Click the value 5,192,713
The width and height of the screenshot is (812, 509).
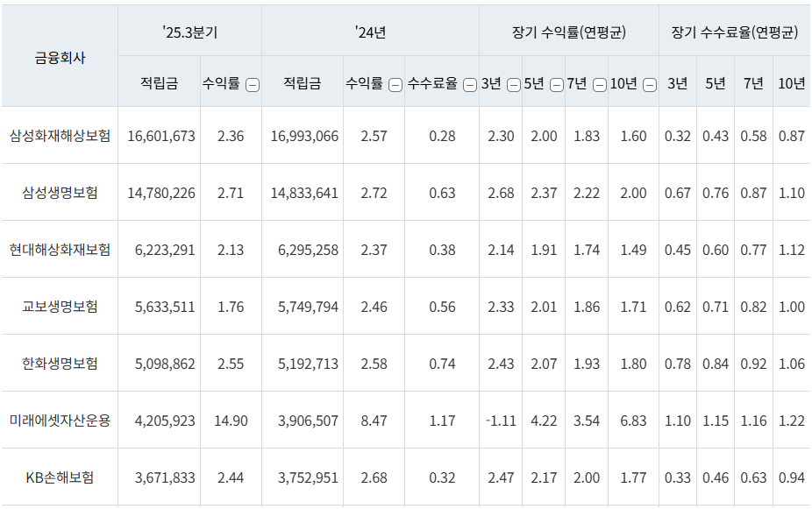coord(308,364)
